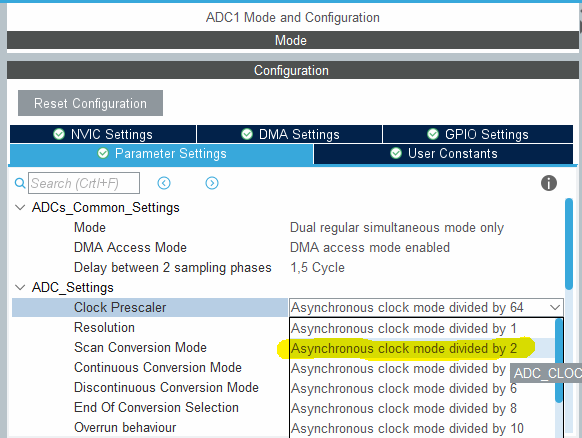Open the User Constants tab
This screenshot has height=438, width=582.
click(443, 154)
